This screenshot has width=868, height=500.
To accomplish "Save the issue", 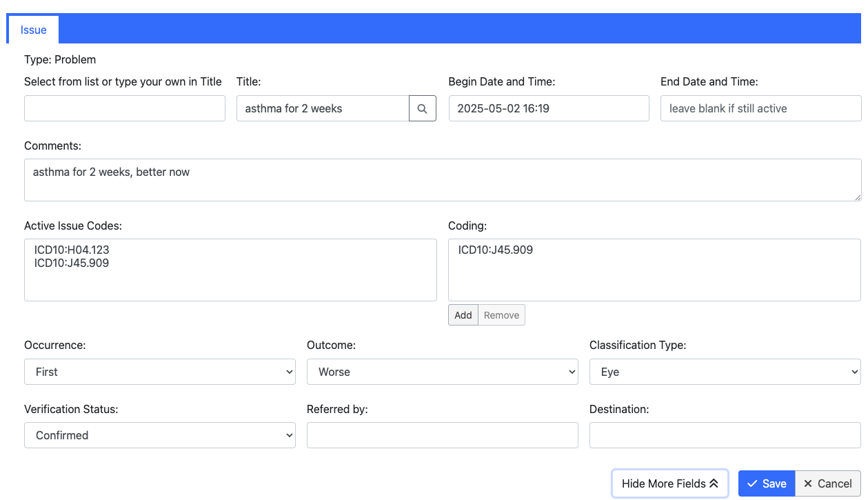I will click(x=767, y=483).
